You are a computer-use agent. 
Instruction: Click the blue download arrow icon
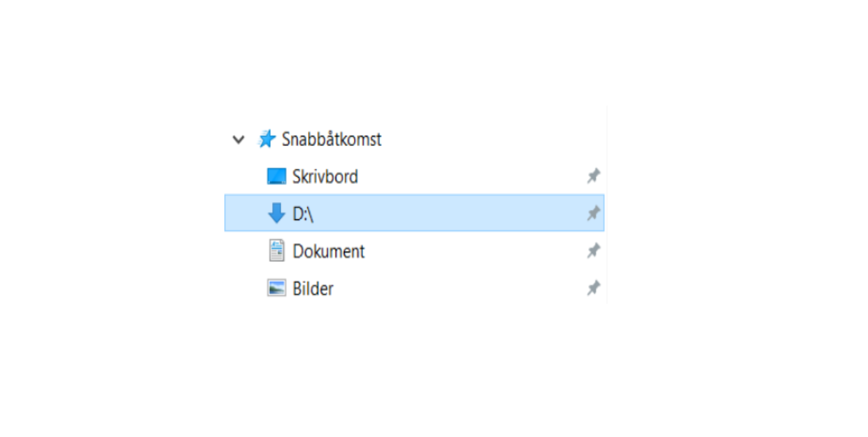(x=276, y=213)
